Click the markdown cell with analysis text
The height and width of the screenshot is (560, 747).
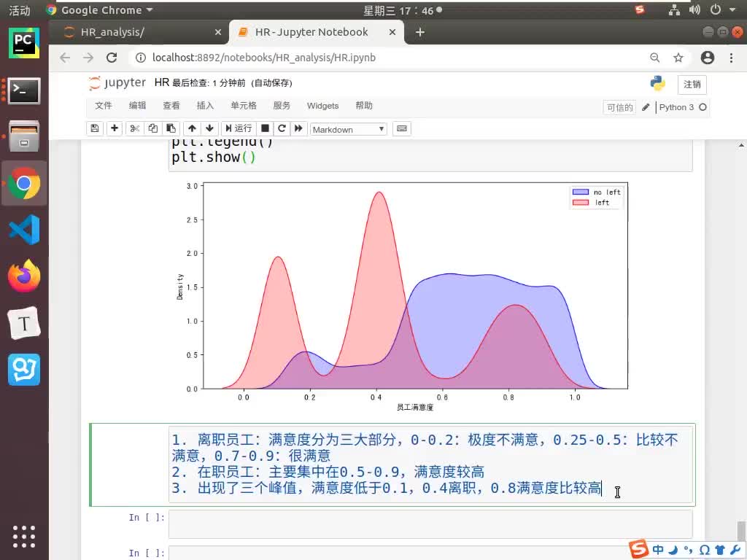click(430, 464)
